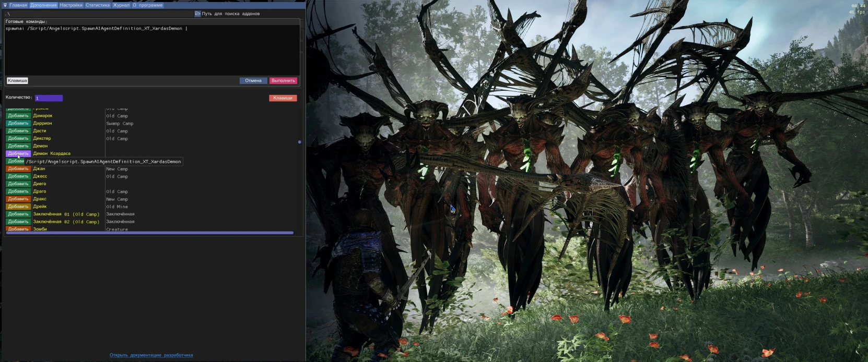Select the Даррион name text
Viewport: 868px width, 362px height.
click(x=42, y=123)
